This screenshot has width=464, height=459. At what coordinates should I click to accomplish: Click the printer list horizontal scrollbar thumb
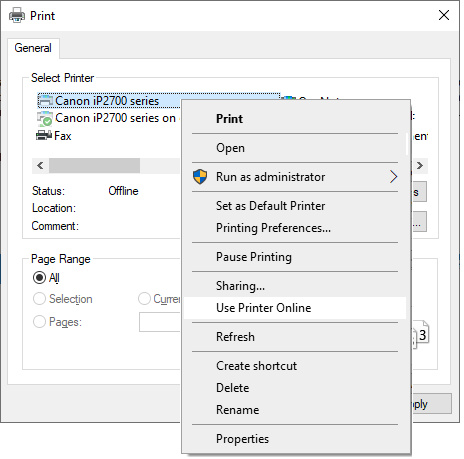coord(94,166)
